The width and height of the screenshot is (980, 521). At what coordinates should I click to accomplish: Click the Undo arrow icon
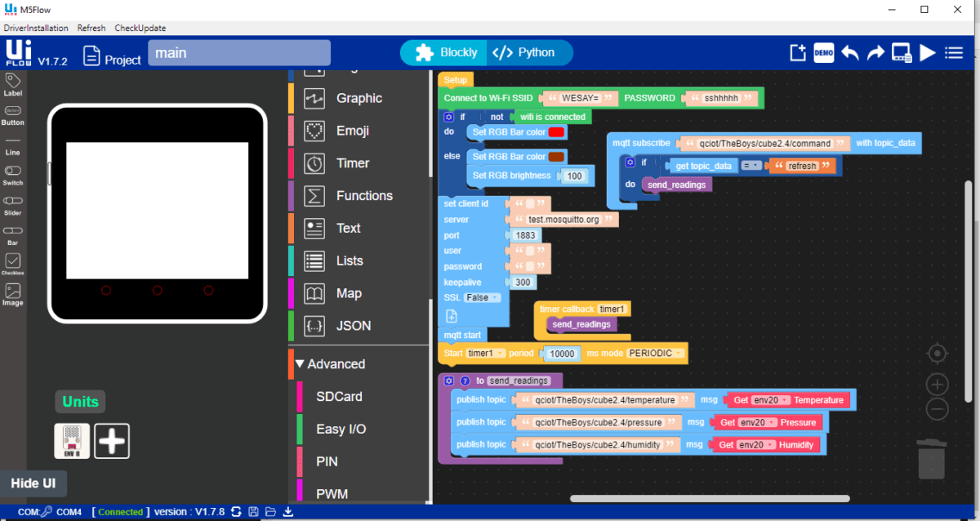point(849,52)
